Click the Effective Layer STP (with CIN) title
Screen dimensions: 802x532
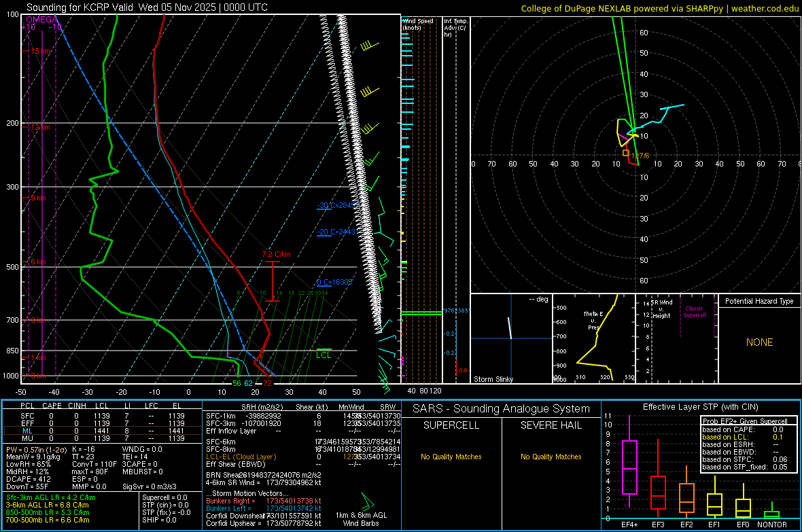pos(701,407)
